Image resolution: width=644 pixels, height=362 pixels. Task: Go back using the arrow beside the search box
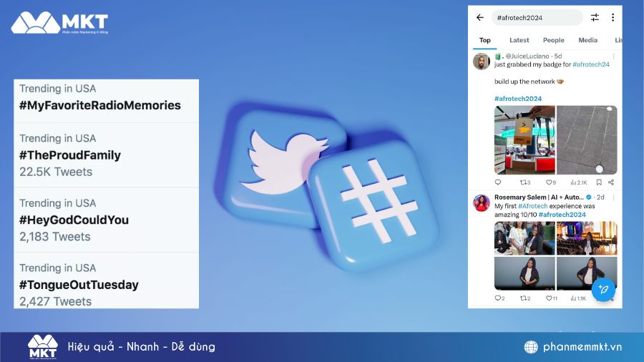(x=479, y=17)
